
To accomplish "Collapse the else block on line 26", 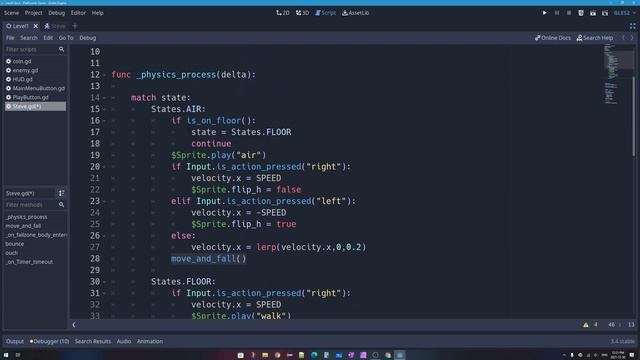I will pos(104,236).
